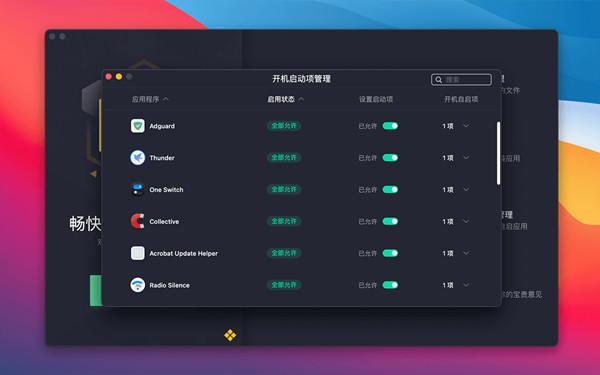This screenshot has height=375, width=600.
Task: Click Adguard's 1项 item count
Action: (x=448, y=126)
